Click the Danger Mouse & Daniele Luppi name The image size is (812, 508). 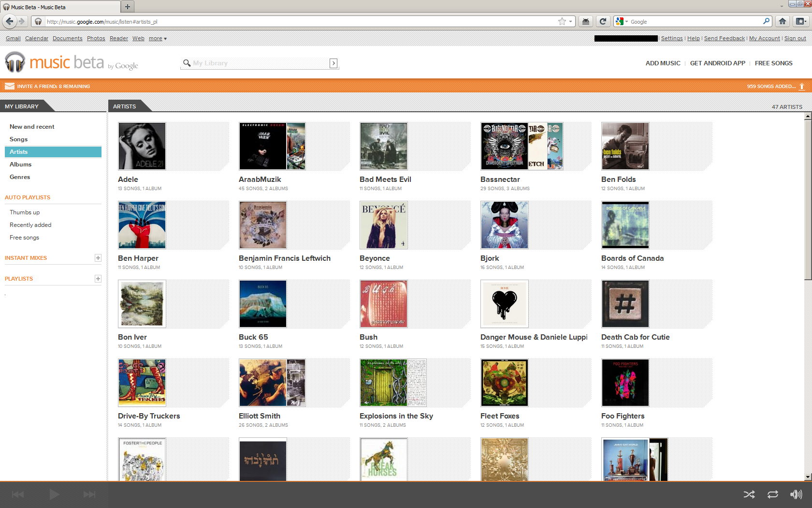[x=534, y=337]
